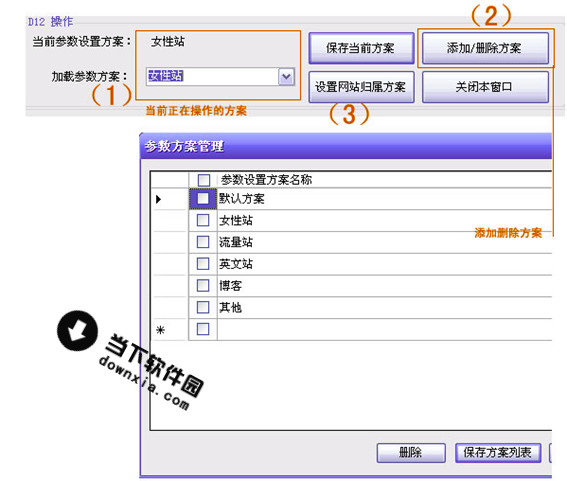Click 删除 button in 参数方案管理
Viewport: 567px width, 481px height.
[411, 452]
